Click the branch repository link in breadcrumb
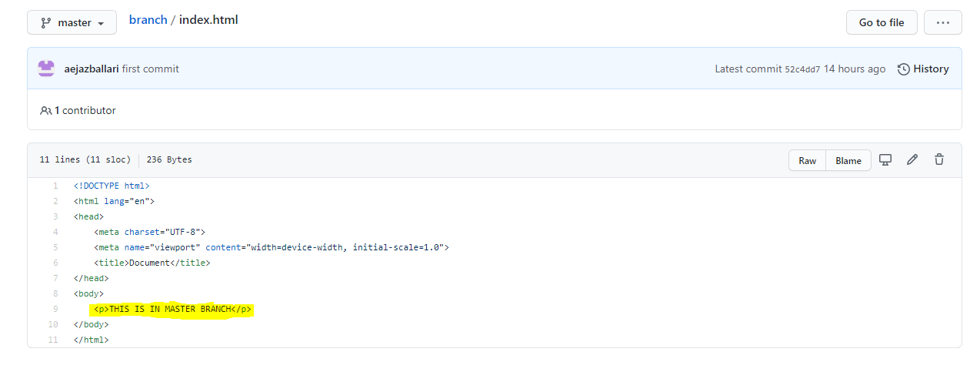980x372 pixels. tap(148, 20)
